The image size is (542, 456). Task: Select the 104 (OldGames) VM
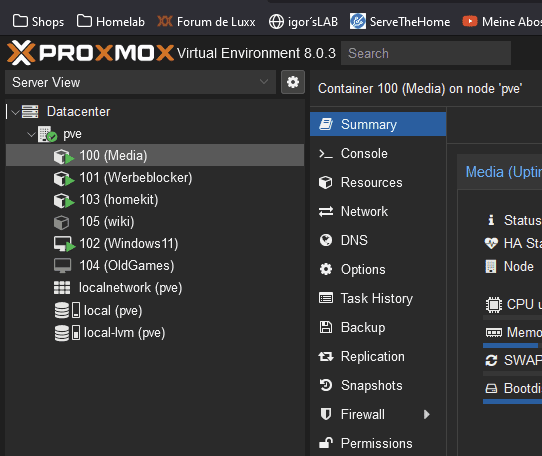[x=155, y=266]
